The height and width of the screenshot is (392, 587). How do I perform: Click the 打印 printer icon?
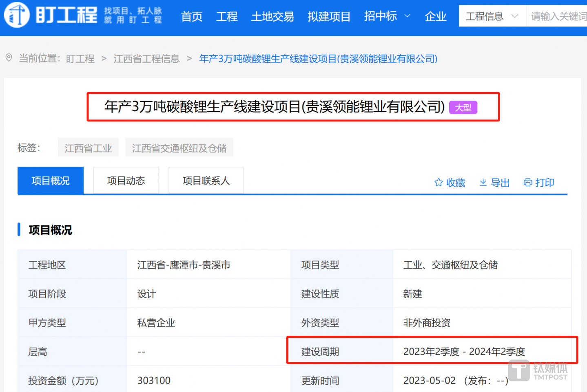(x=528, y=182)
